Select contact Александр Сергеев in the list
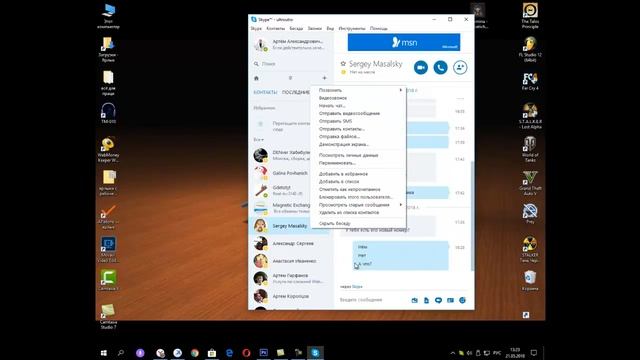Screen dimensions: 640x360 click(291, 243)
